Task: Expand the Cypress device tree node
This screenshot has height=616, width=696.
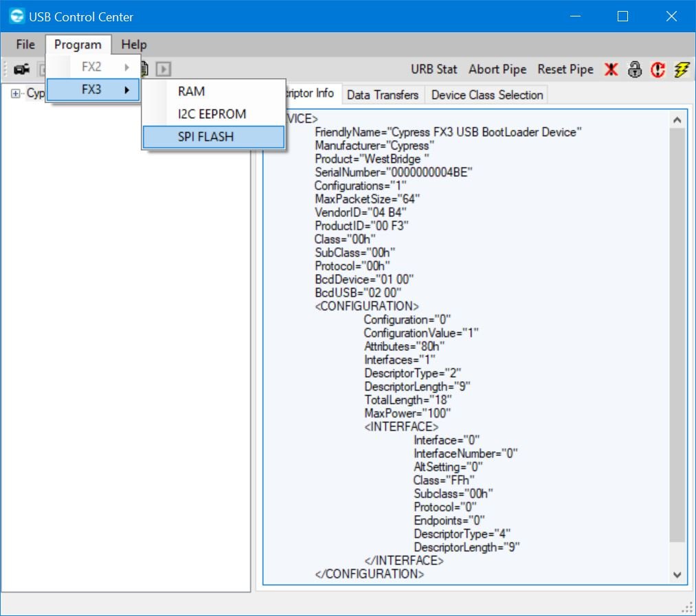Action: [16, 93]
